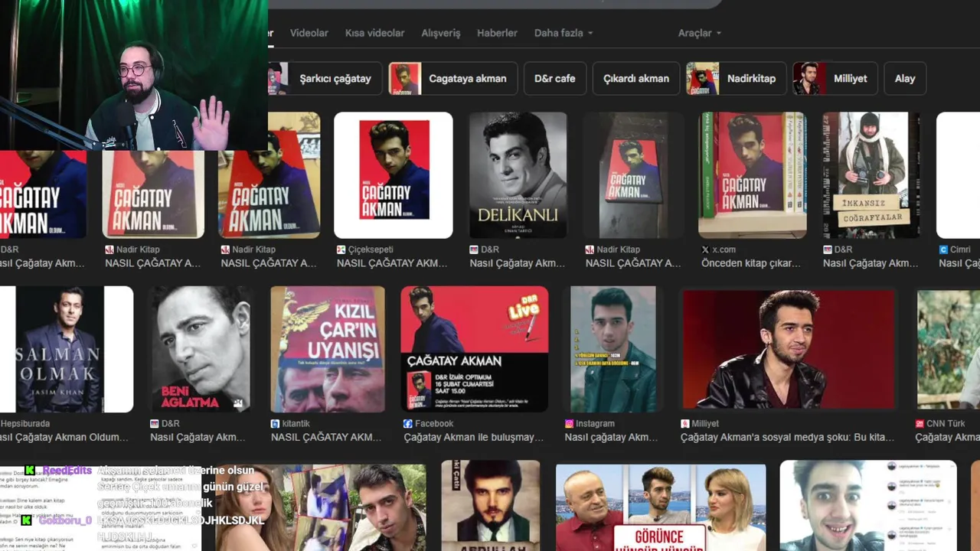
Task: Expand the Daha fazla dropdown
Action: point(563,33)
